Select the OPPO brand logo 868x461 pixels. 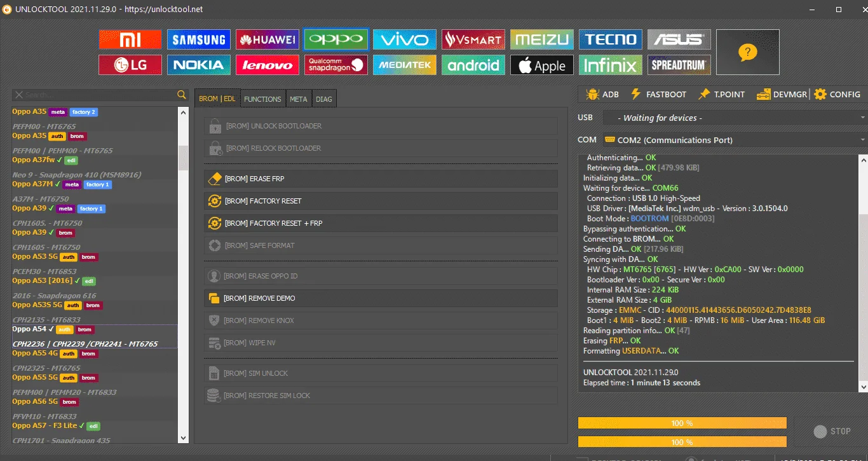(x=336, y=39)
